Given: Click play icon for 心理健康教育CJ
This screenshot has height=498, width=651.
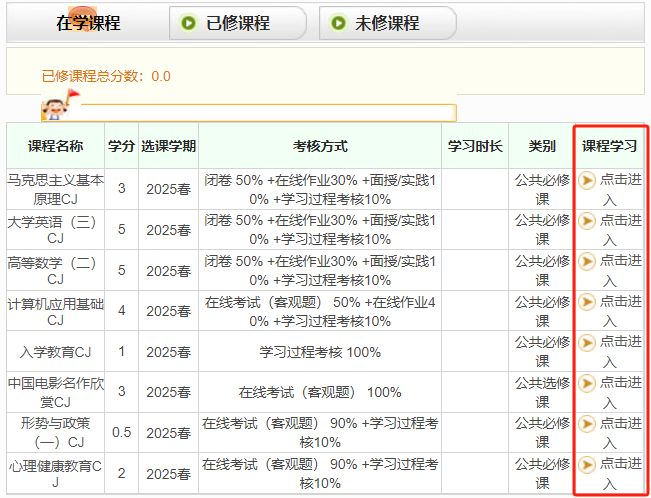Looking at the screenshot, I should click(587, 464).
